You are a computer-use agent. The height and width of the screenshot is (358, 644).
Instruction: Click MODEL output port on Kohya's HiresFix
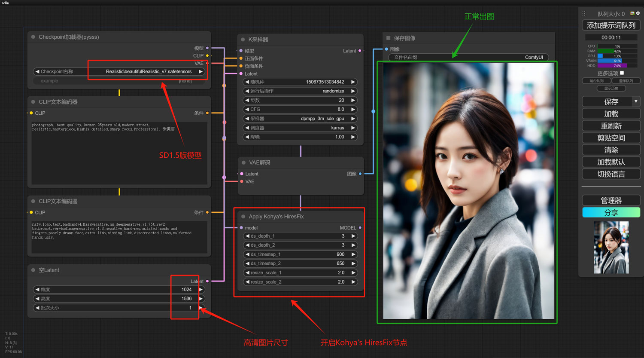360,228
